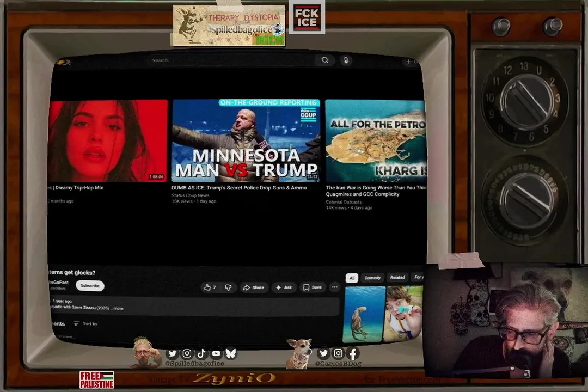Image resolution: width=588 pixels, height=392 pixels.
Task: Open Colonial Outcasts channel link
Action: click(344, 202)
